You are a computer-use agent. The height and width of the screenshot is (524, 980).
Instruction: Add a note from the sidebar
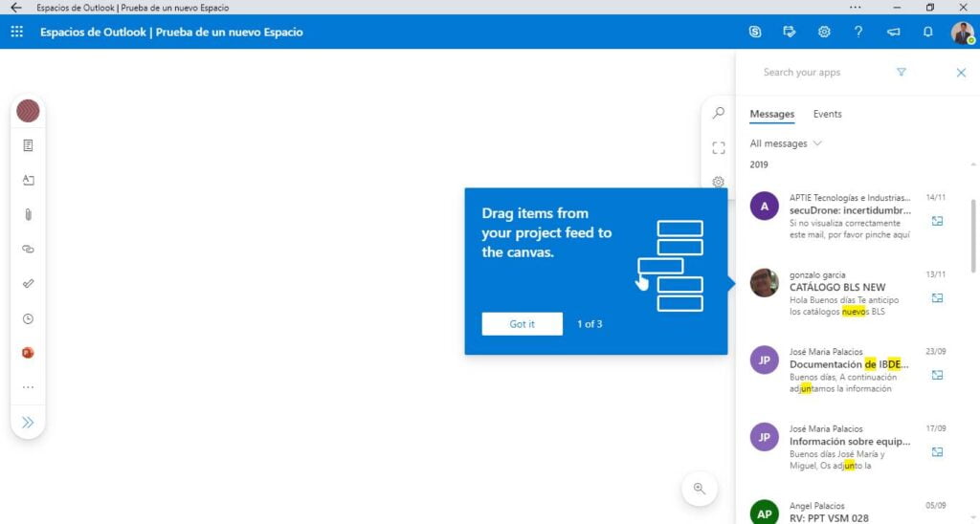point(28,145)
